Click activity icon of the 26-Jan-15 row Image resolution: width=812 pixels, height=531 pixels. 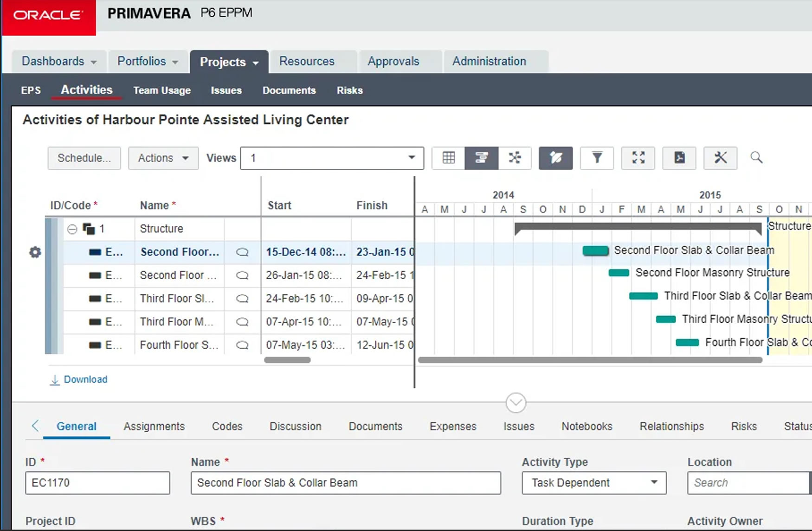(x=95, y=275)
